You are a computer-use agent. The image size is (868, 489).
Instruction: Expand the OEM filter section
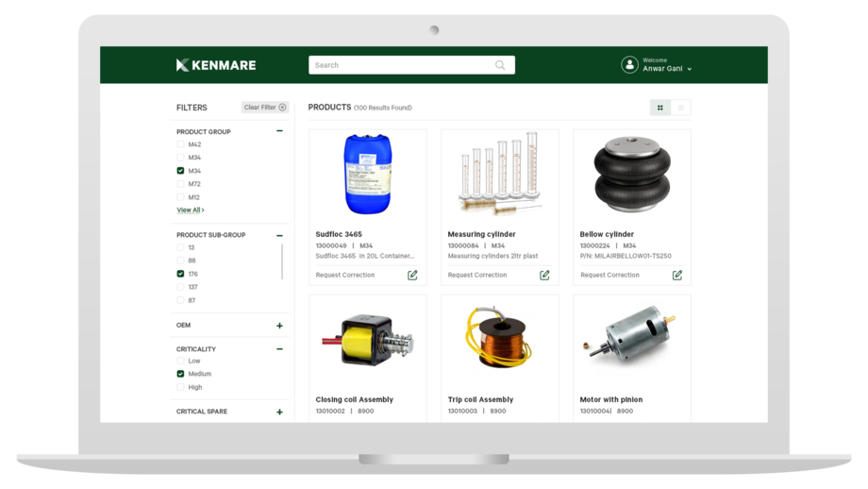[279, 326]
